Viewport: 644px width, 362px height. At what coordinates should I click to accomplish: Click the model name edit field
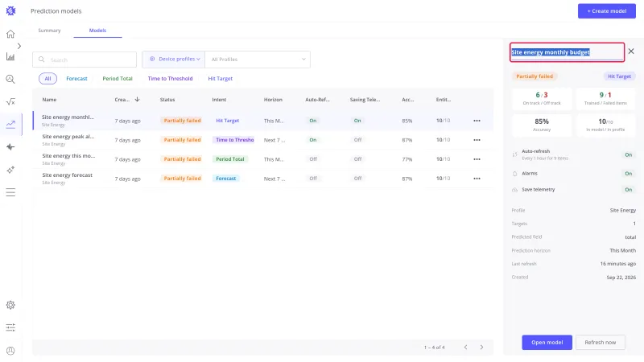tap(567, 52)
